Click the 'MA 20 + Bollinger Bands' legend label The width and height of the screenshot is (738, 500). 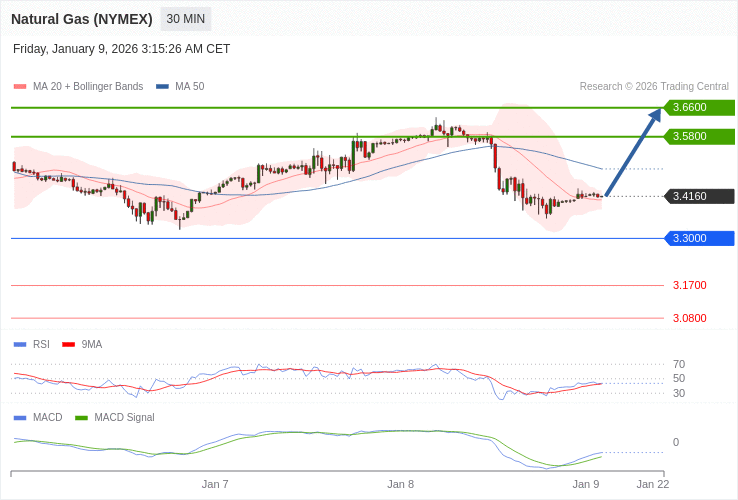tap(88, 87)
